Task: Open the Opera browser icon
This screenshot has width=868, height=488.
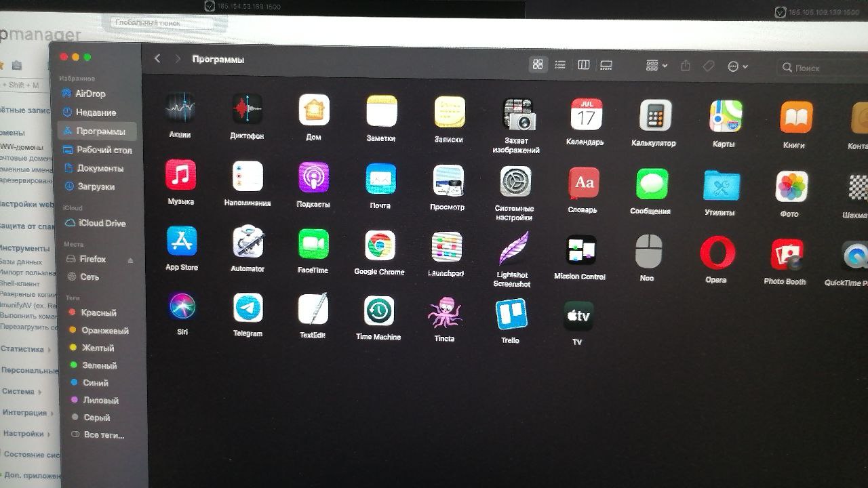Action: [x=717, y=253]
